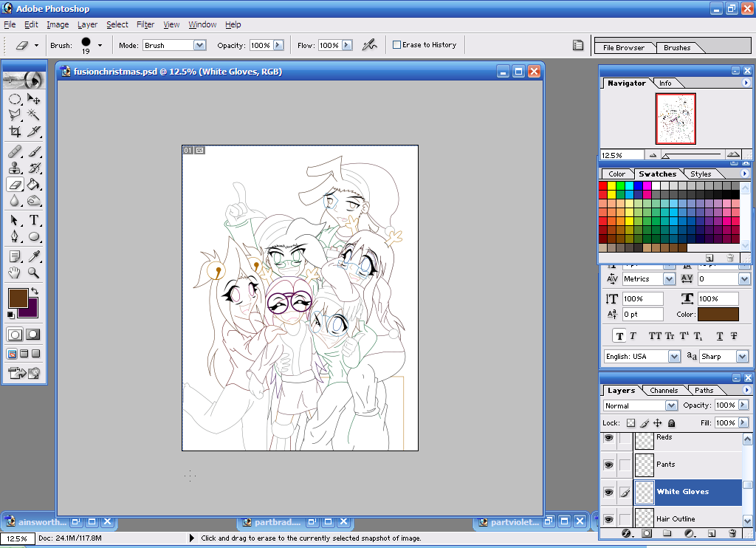
Task: Click the brown foreground color swatch
Action: click(17, 298)
